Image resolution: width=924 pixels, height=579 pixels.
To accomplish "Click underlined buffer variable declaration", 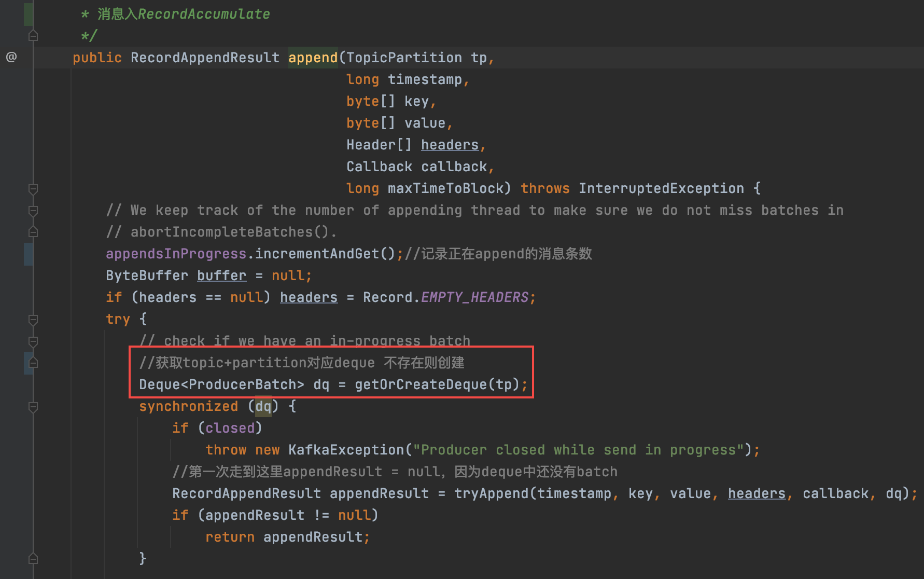I will [x=221, y=275].
